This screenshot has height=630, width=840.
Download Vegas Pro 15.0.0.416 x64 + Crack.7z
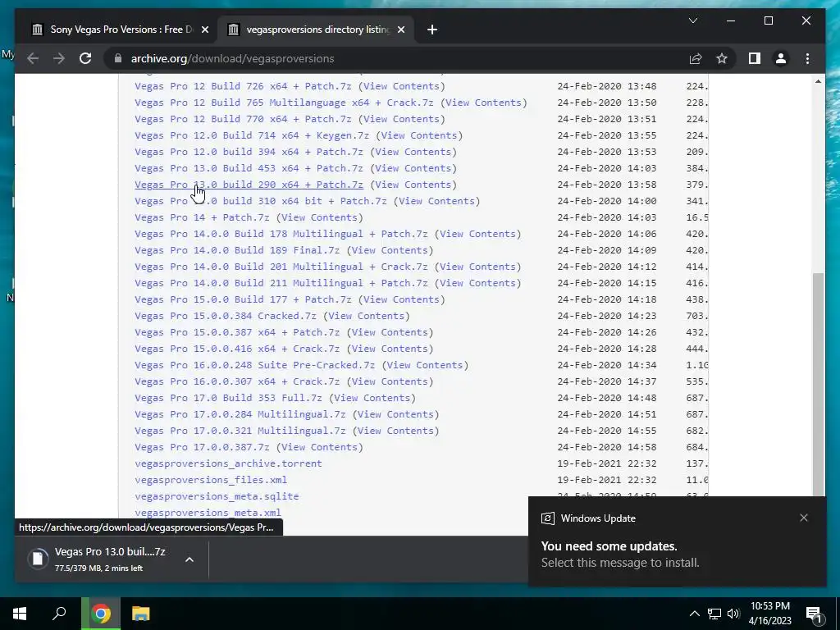coord(237,349)
